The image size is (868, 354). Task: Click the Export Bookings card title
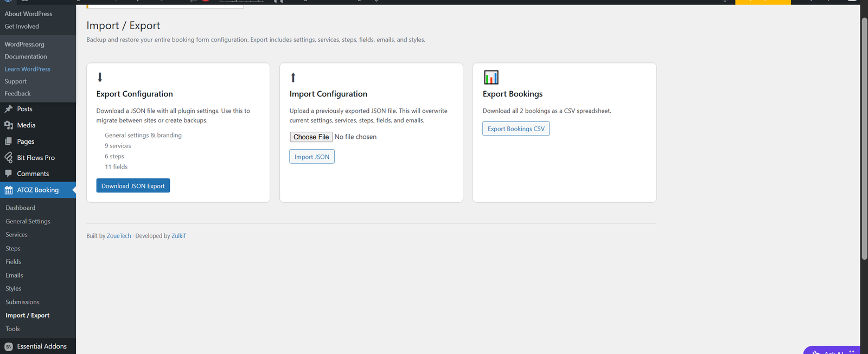click(513, 94)
